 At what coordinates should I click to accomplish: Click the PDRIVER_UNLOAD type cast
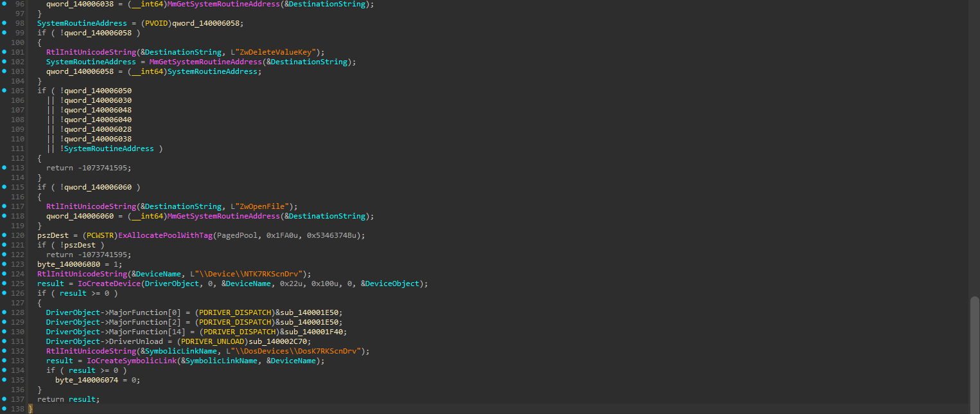click(213, 341)
